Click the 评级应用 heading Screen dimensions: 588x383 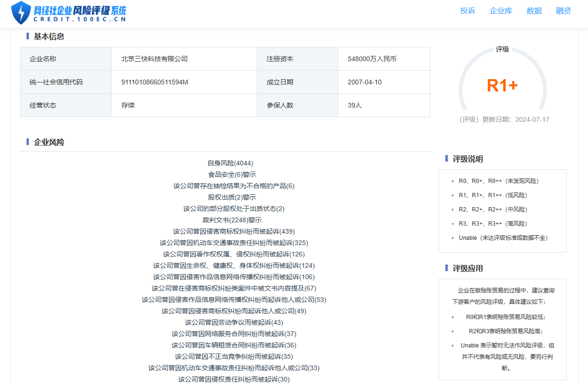click(468, 269)
